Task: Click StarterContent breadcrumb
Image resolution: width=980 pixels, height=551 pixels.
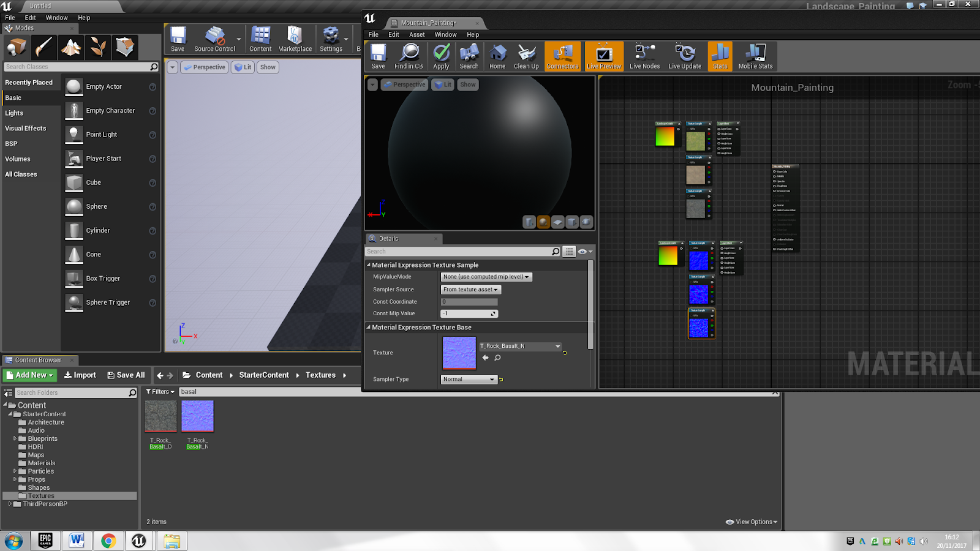Action: tap(264, 375)
